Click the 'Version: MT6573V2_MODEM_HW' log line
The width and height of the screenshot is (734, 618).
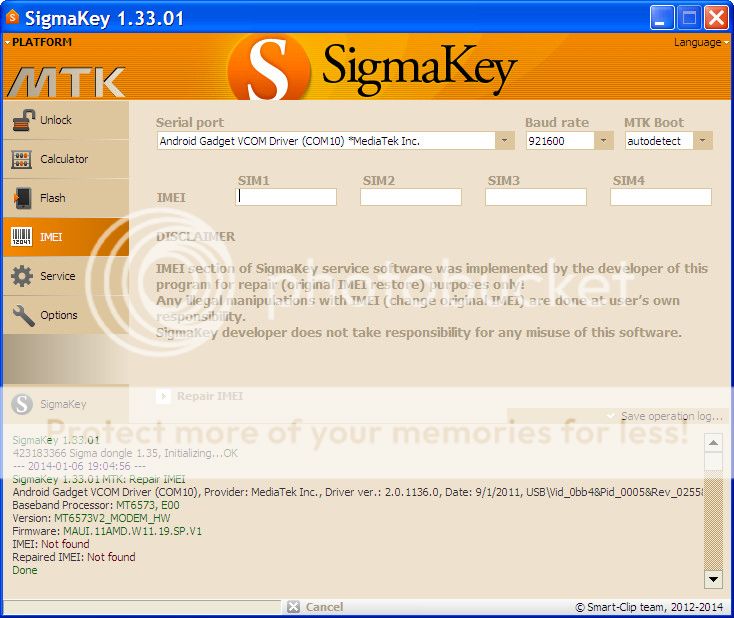pyautogui.click(x=91, y=518)
